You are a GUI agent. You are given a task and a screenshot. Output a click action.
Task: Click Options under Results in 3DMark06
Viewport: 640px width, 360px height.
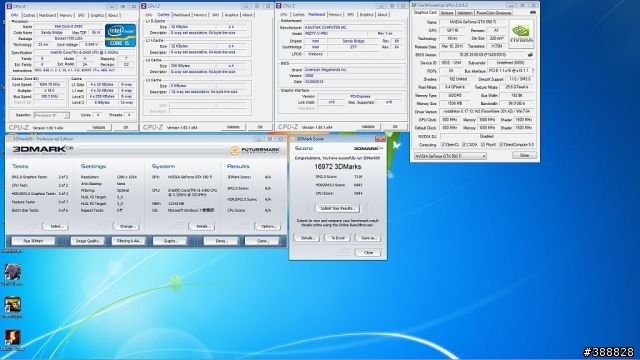tap(268, 226)
